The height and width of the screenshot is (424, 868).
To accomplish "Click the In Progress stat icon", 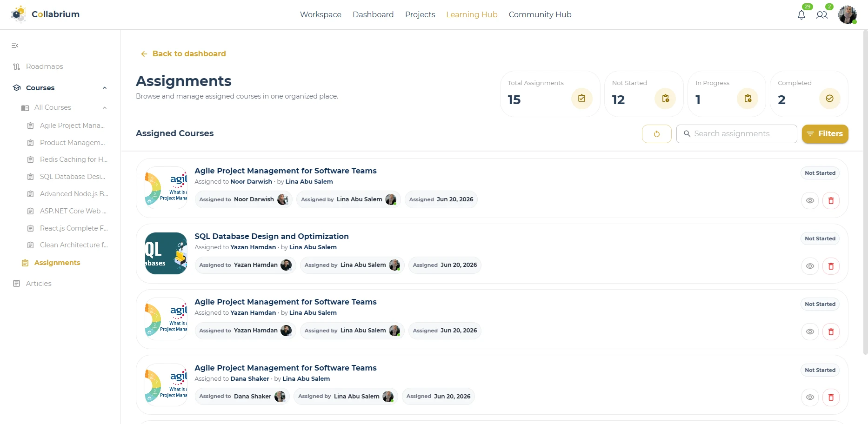I will click(x=748, y=99).
